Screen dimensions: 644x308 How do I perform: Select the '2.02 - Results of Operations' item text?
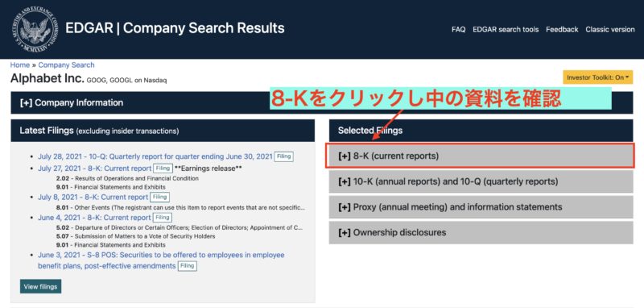point(127,178)
